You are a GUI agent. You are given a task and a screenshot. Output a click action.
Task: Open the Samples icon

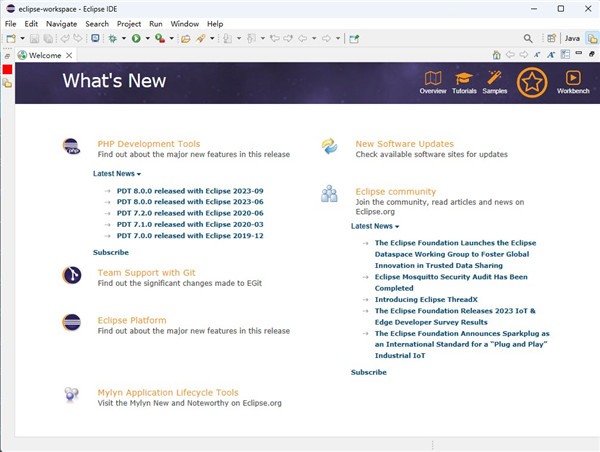click(x=494, y=80)
